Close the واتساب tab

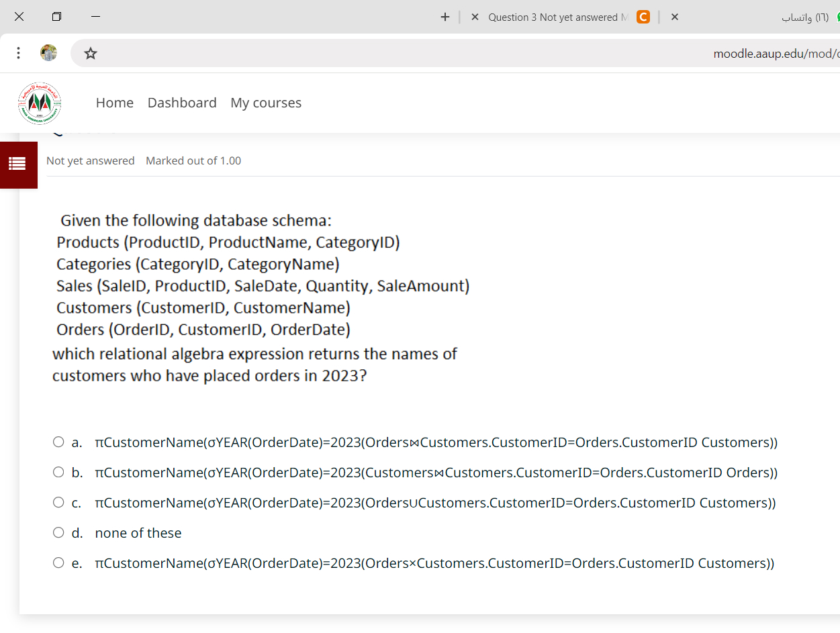tap(674, 17)
